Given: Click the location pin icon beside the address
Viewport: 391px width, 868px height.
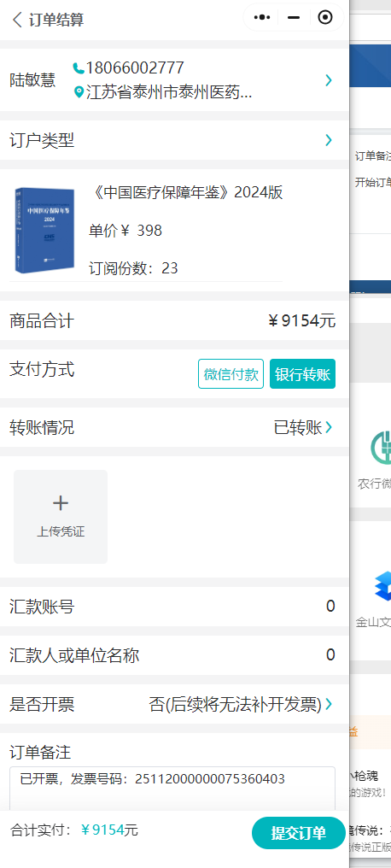Looking at the screenshot, I should 79,92.
